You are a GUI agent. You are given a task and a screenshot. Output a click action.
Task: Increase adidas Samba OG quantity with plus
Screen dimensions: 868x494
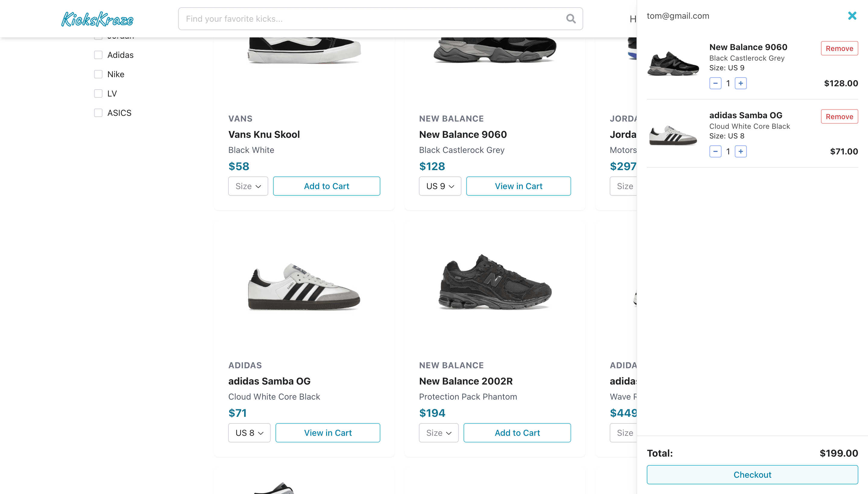741,151
